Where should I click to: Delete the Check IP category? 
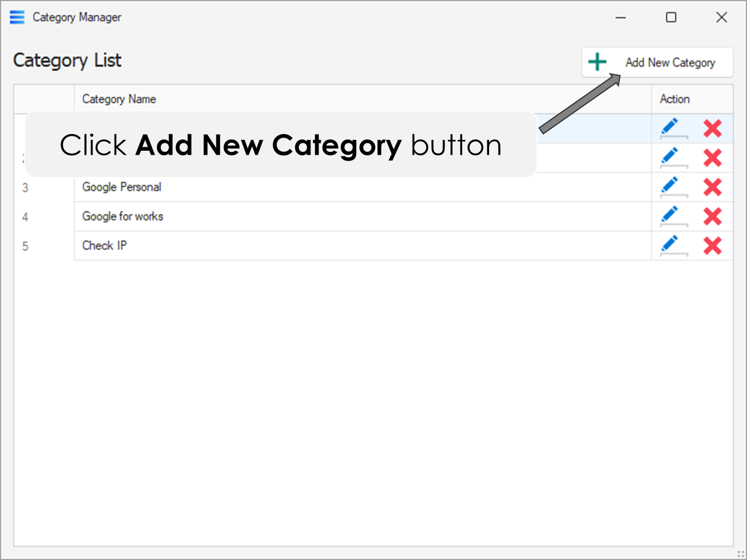[x=712, y=246]
